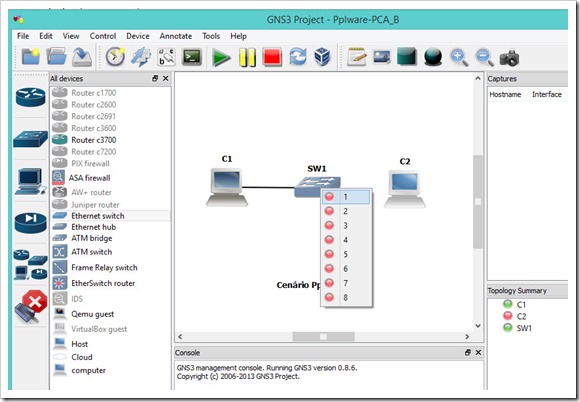Browse end devices category in the sidebar
The height and width of the screenshot is (402, 580).
tap(31, 181)
